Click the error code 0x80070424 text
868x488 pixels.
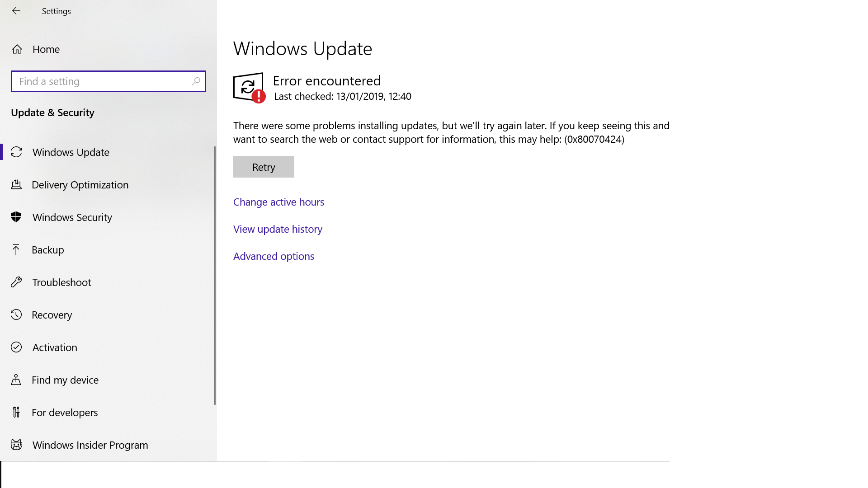[594, 139]
